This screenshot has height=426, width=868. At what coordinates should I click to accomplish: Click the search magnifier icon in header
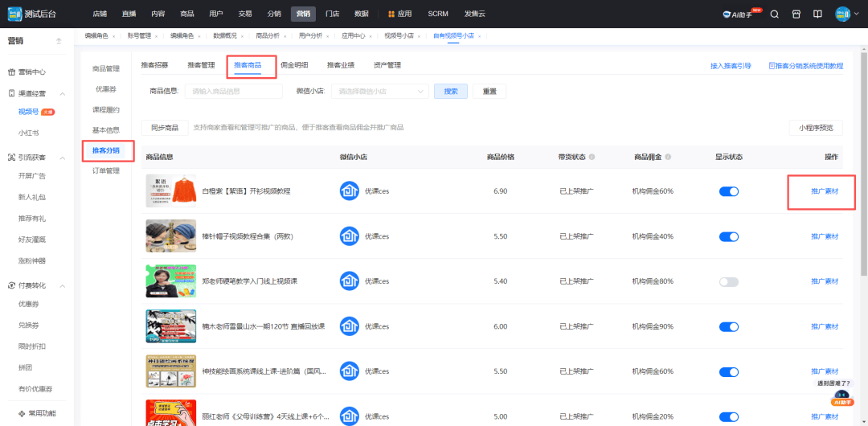775,14
